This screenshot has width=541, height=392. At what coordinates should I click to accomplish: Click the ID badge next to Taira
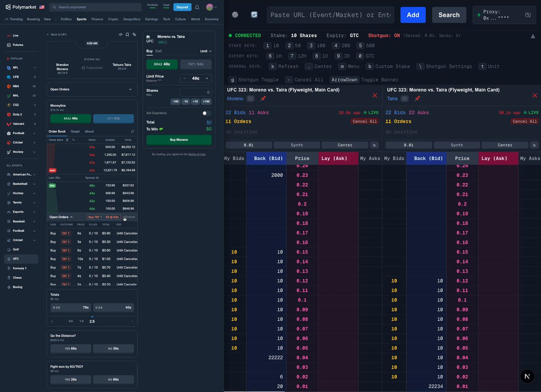click(x=405, y=99)
